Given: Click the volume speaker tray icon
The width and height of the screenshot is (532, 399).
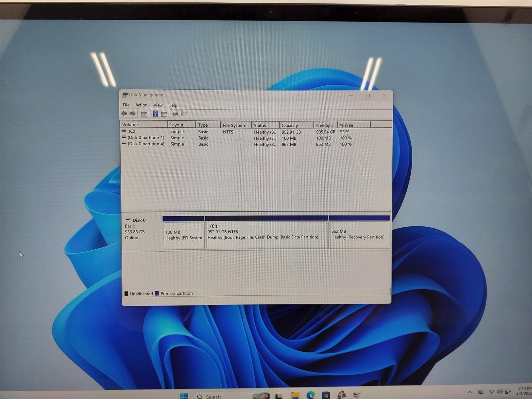Looking at the screenshot, I should point(499,392).
